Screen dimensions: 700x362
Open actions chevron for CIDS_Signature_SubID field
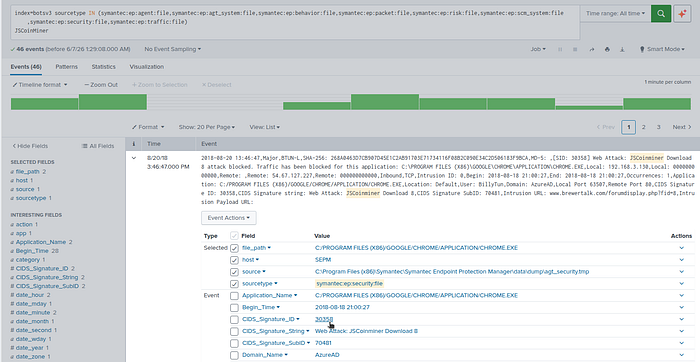coord(681,343)
